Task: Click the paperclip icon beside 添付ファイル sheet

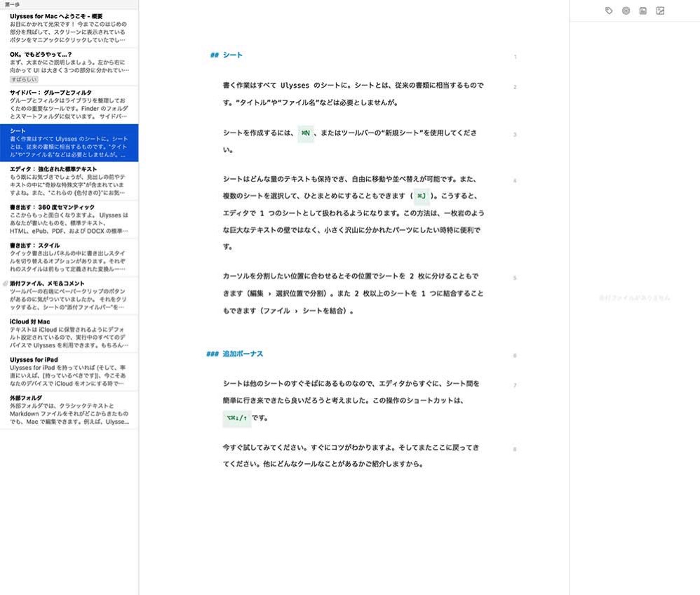Action: tap(5, 283)
